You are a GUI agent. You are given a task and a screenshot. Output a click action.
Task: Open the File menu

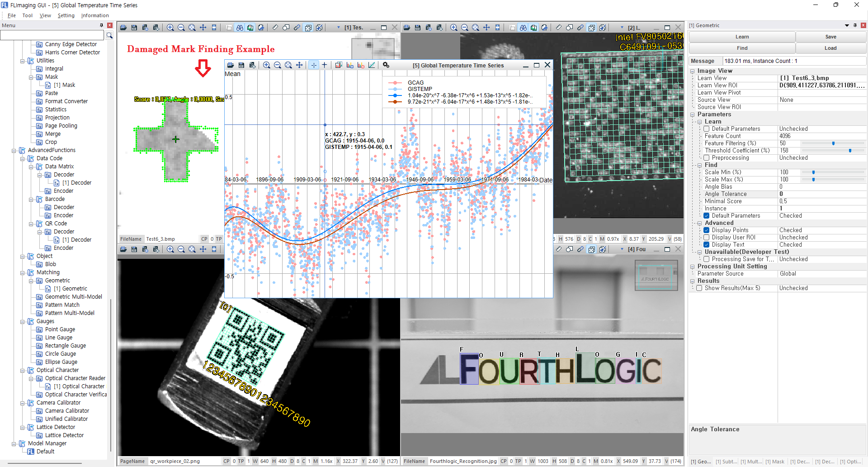pyautogui.click(x=12, y=15)
